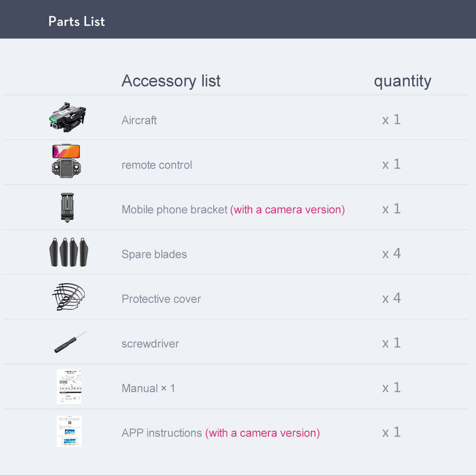Select the screwdriver image
Viewport: 476px width, 476px height.
70,342
